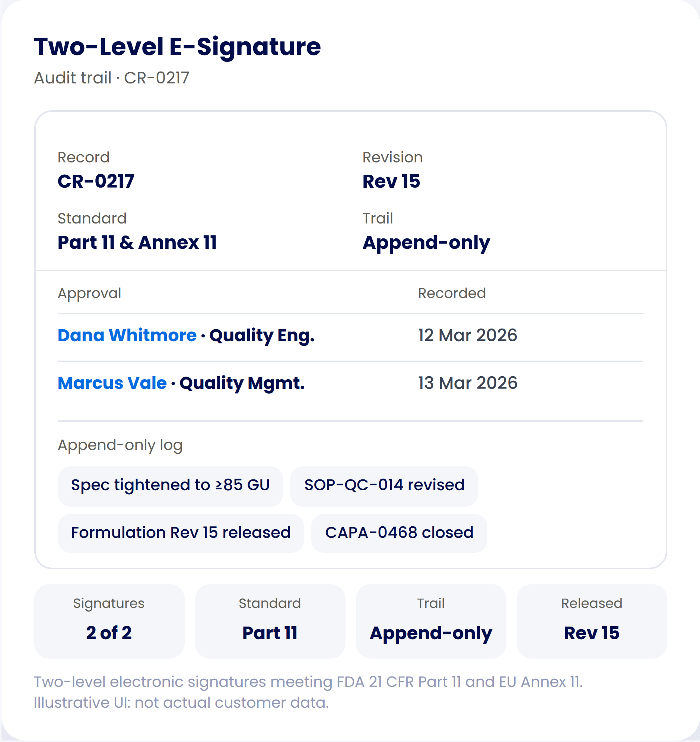Viewport: 700px width, 742px height.
Task: Click the Rev 15 revision value
Action: click(x=391, y=181)
